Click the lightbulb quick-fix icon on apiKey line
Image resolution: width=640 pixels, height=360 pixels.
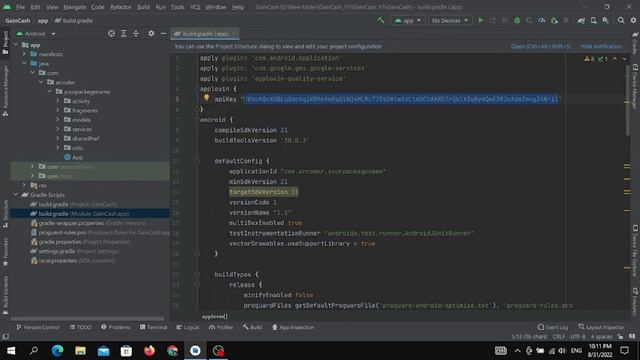pyautogui.click(x=206, y=98)
